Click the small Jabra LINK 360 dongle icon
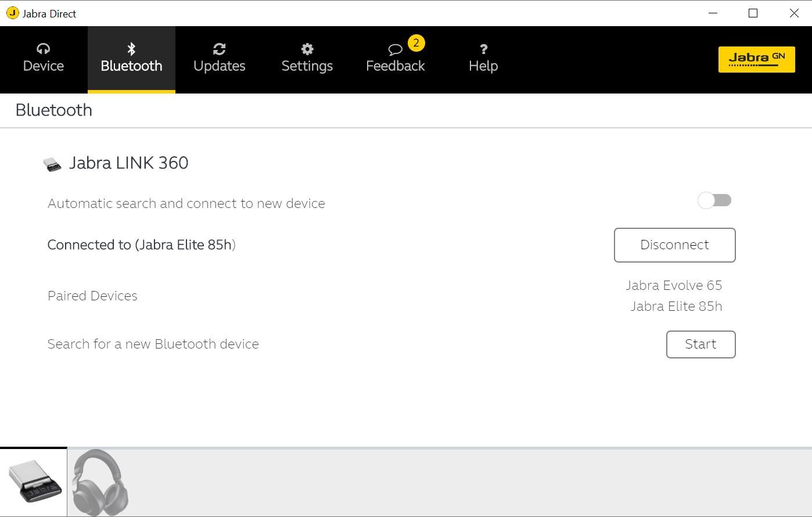 52,164
